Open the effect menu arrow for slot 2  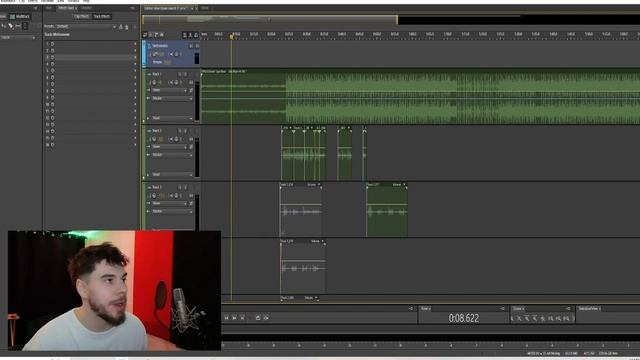coord(135,51)
